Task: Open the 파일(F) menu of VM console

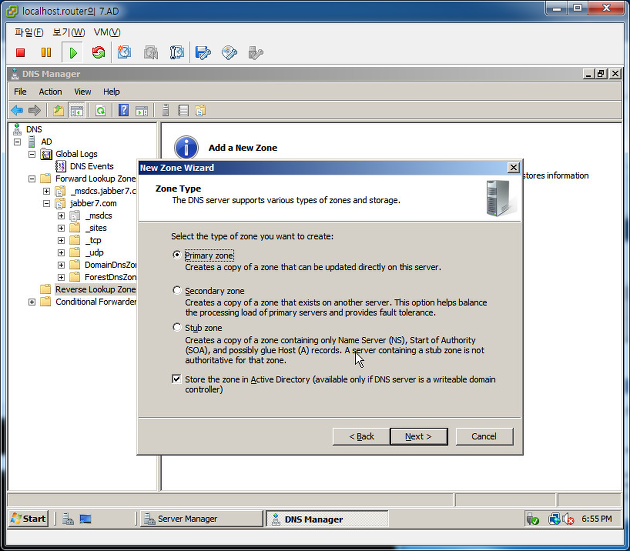Action: [29, 32]
